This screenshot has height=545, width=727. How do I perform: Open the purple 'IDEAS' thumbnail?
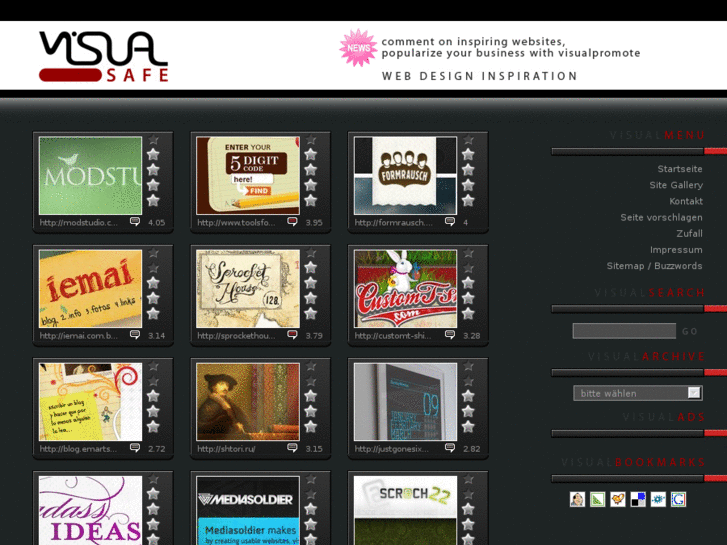pos(90,510)
